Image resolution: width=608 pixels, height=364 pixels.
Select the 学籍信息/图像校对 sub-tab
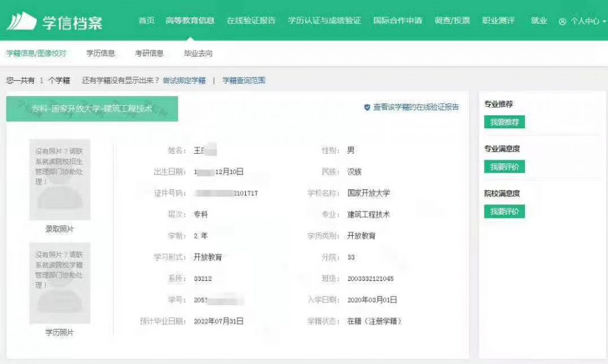pos(36,53)
